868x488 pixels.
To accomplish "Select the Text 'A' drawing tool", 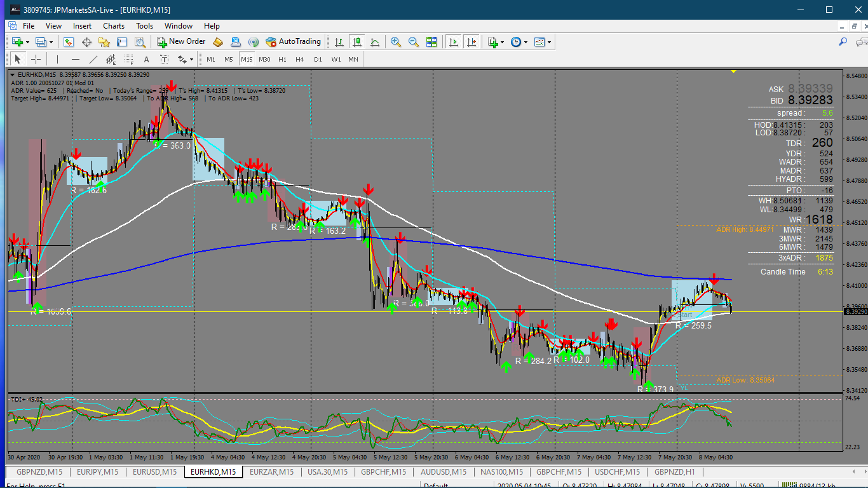I will [146, 59].
